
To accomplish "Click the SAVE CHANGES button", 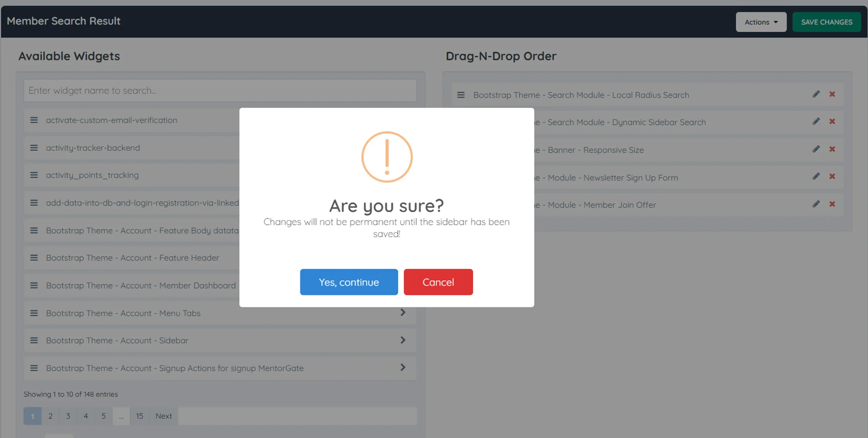I will tap(826, 22).
